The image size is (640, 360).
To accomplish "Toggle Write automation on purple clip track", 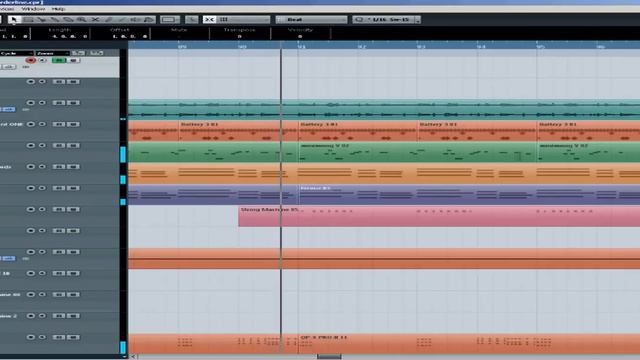I will point(73,188).
